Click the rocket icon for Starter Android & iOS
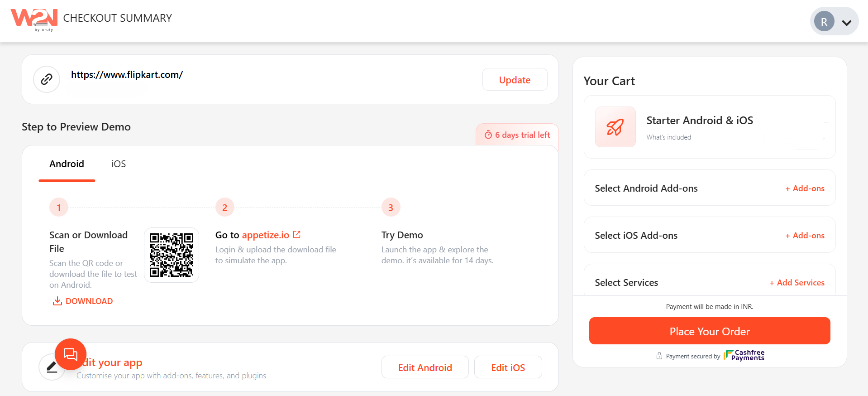868x396 pixels. tap(615, 127)
